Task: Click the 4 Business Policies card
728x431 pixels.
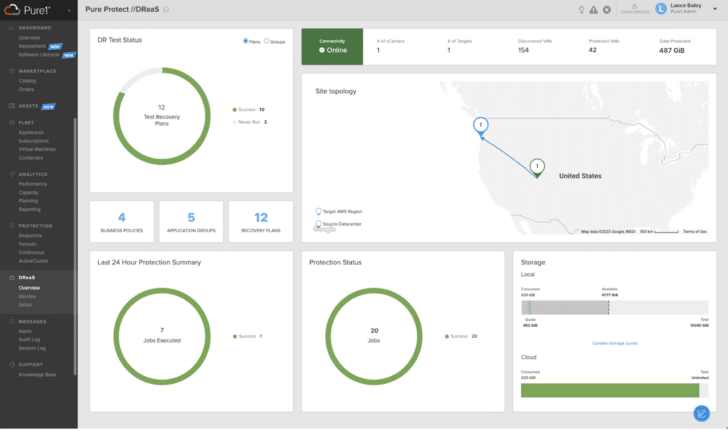Action: [x=122, y=222]
